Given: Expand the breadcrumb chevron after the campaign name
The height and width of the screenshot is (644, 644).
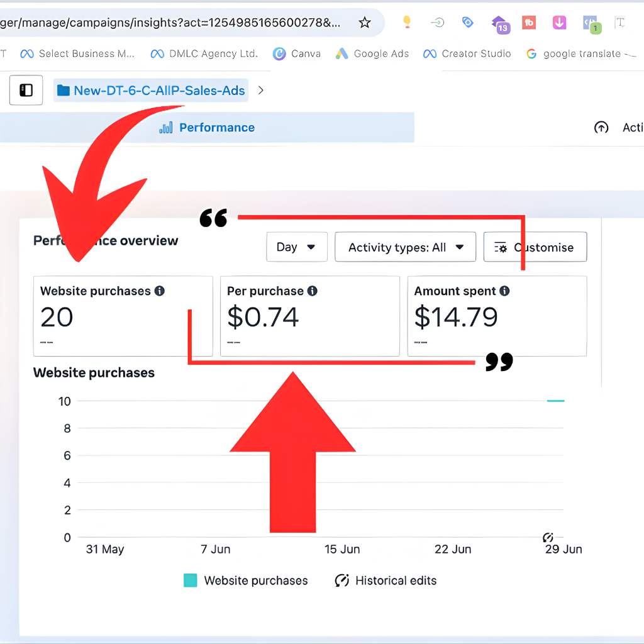Looking at the screenshot, I should (261, 90).
